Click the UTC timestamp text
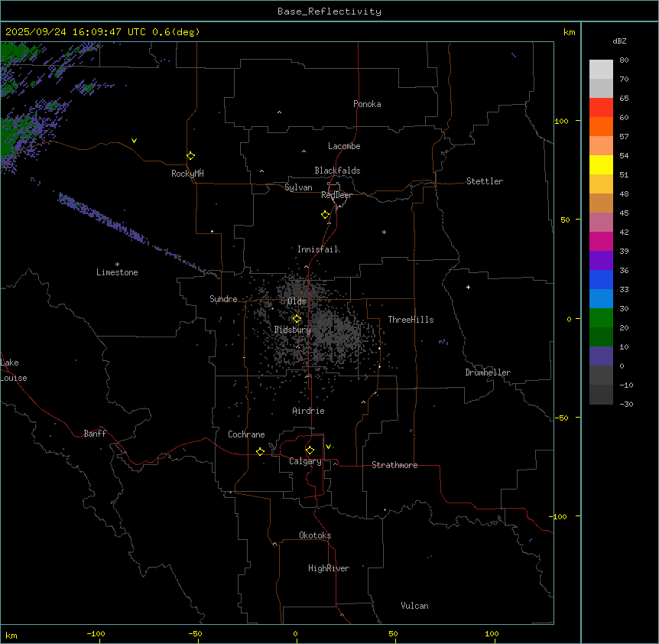 pyautogui.click(x=102, y=32)
